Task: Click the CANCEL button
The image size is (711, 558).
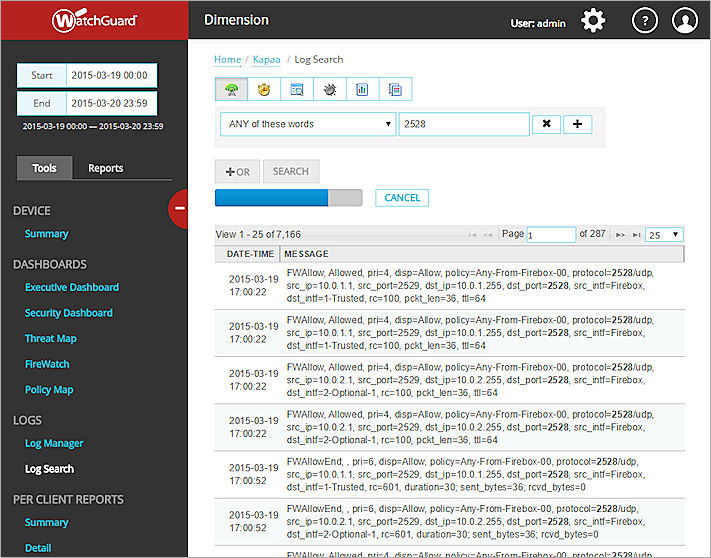Action: 402,198
